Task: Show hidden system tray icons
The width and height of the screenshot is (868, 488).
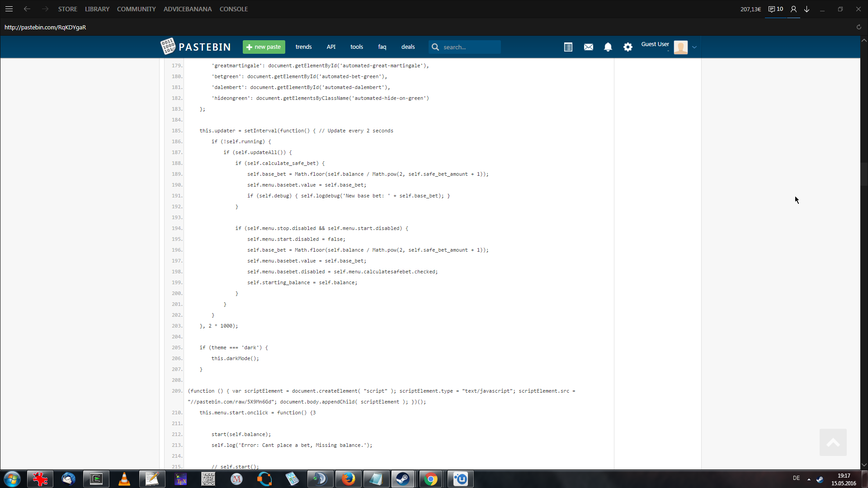Action: click(809, 479)
